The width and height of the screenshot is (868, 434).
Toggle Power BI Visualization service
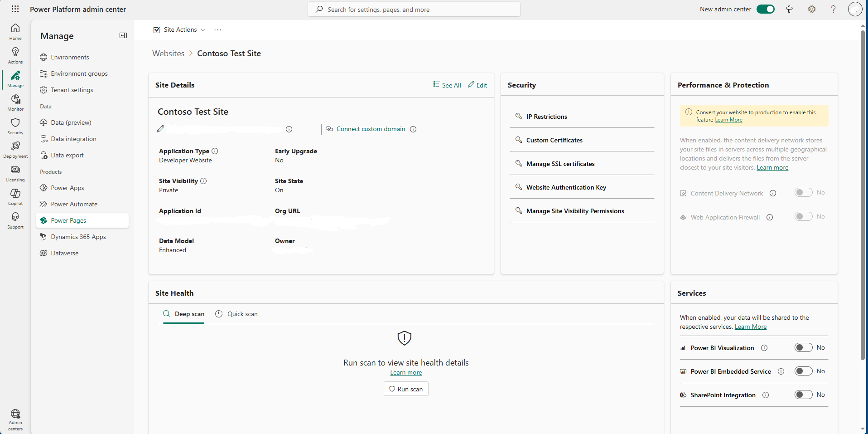click(x=803, y=347)
